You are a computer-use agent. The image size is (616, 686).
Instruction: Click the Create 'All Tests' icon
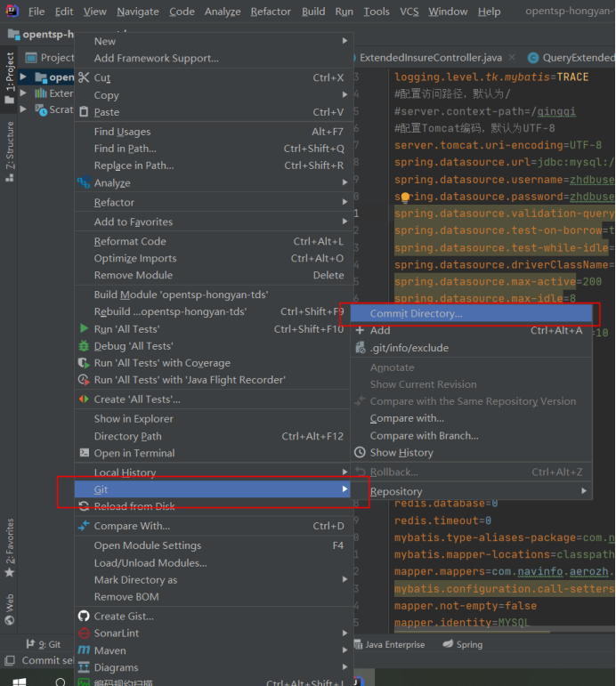[84, 399]
